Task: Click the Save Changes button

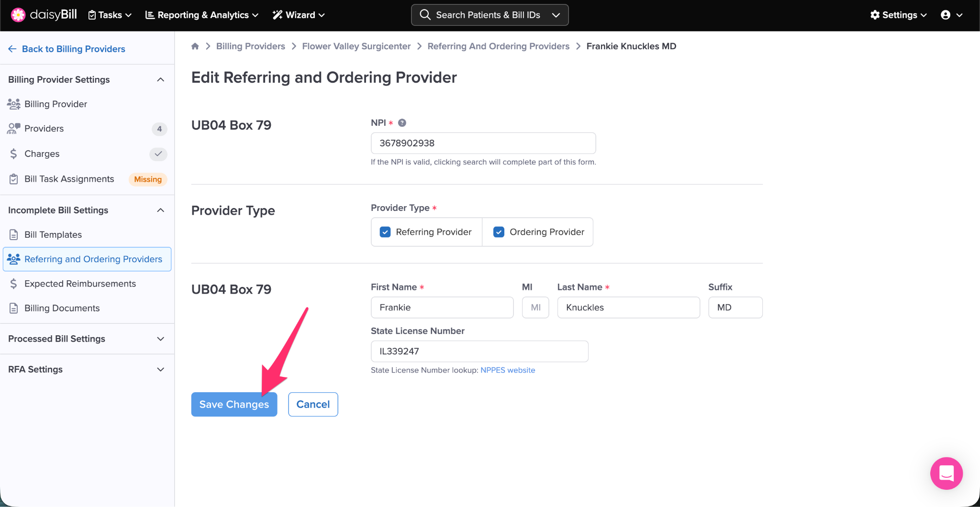Action: (234, 404)
